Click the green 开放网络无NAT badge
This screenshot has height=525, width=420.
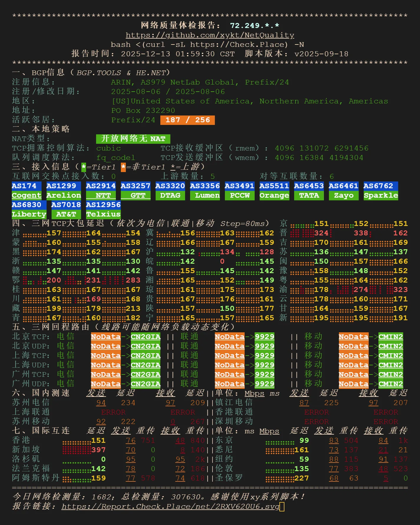pyautogui.click(x=133, y=139)
